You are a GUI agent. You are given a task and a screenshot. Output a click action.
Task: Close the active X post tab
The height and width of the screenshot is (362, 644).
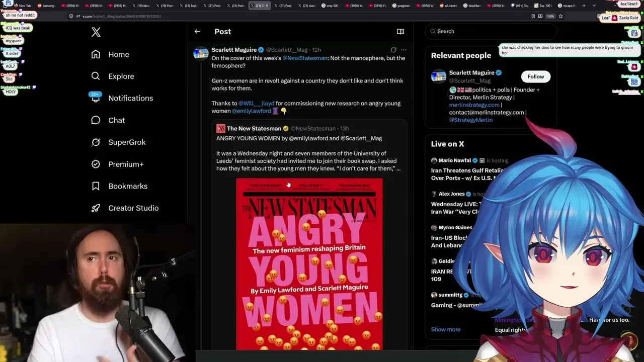(267, 6)
